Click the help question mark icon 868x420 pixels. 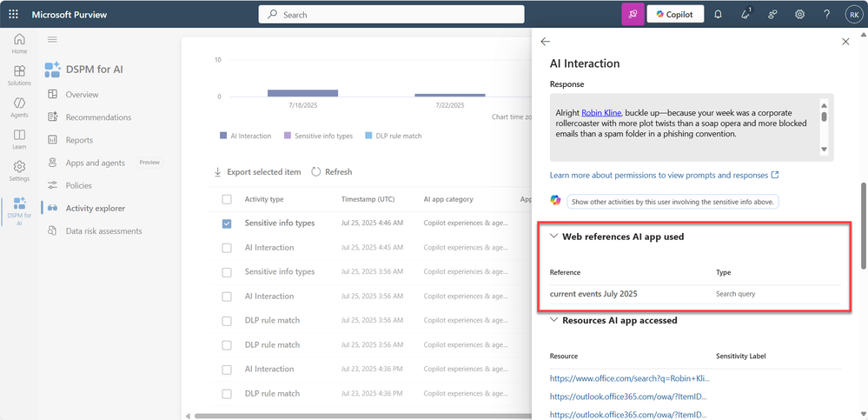point(826,15)
